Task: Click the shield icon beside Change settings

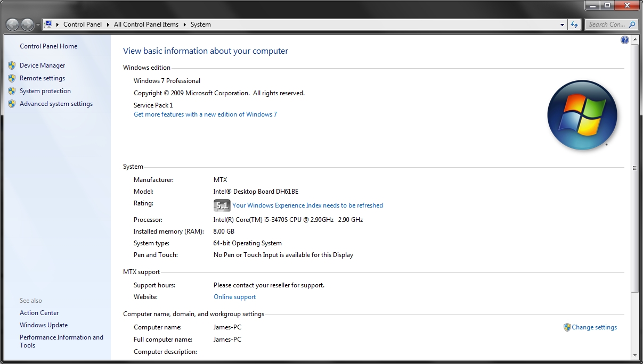Action: (567, 327)
